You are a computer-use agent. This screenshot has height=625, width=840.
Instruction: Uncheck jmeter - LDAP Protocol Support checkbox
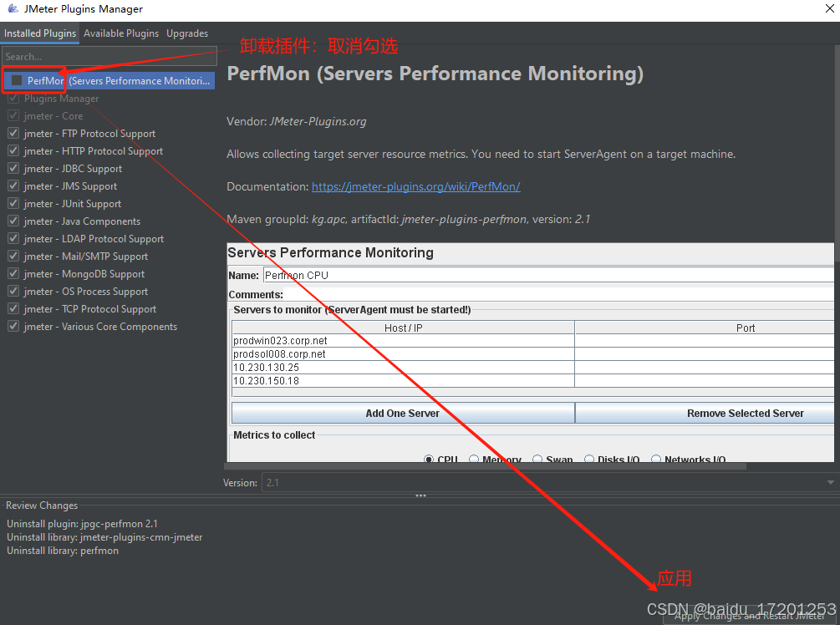[x=14, y=238]
